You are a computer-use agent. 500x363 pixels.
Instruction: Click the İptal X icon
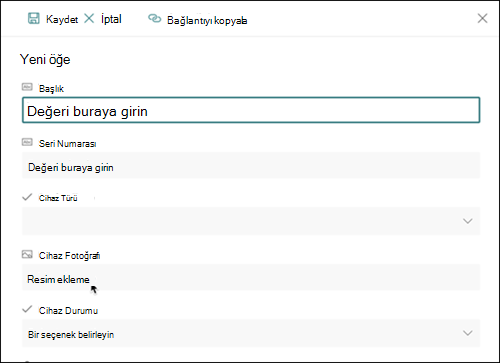tap(89, 19)
